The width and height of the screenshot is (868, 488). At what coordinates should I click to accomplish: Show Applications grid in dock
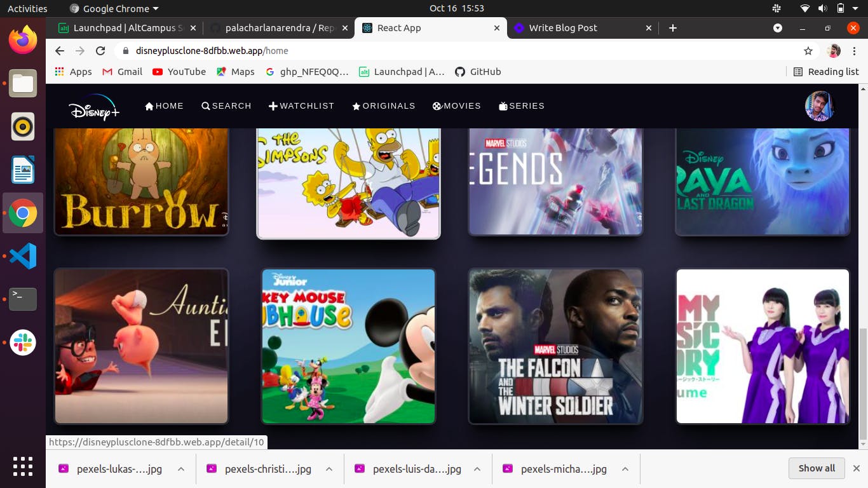pos(23,466)
